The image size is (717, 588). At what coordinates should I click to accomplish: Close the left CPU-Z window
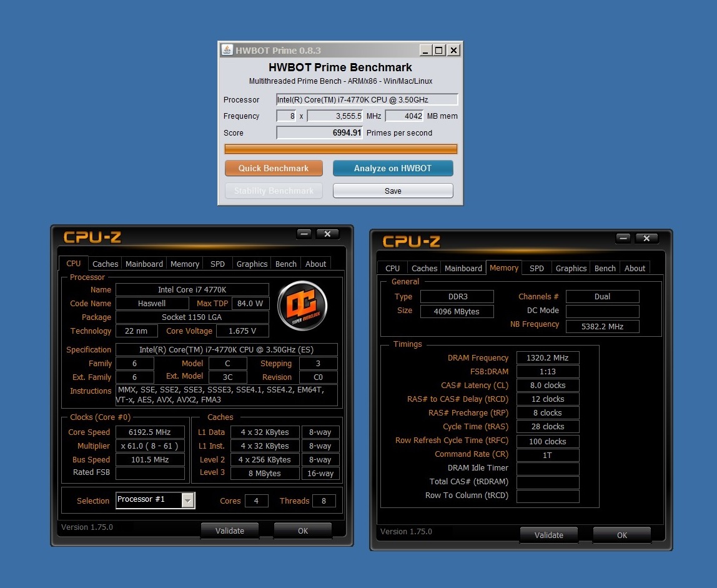327,234
